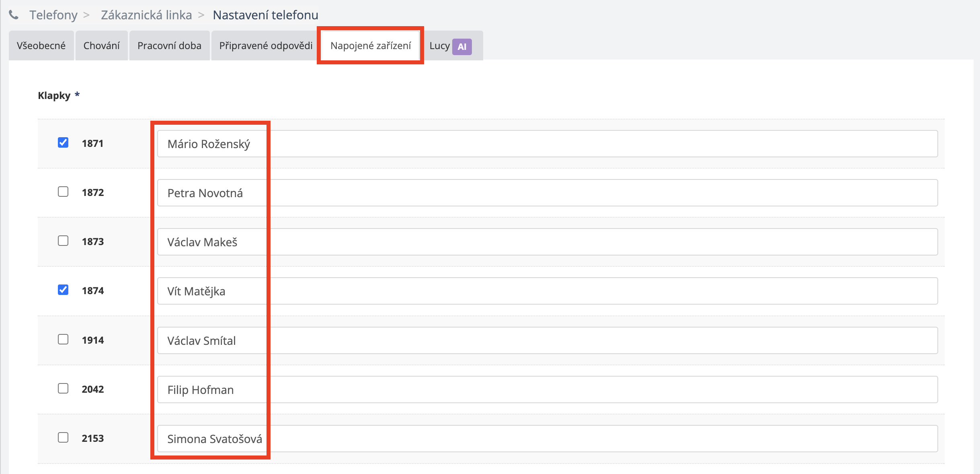Uncheck extension 1874 checkbox
The width and height of the screenshot is (980, 474).
pos(63,290)
